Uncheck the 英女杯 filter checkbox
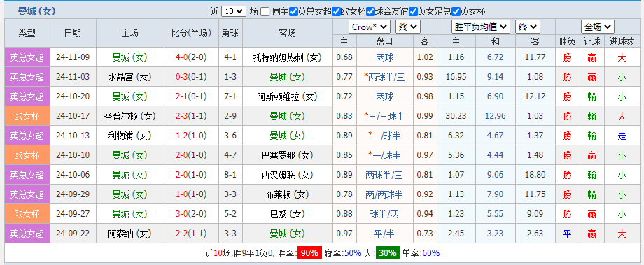 pos(456,11)
